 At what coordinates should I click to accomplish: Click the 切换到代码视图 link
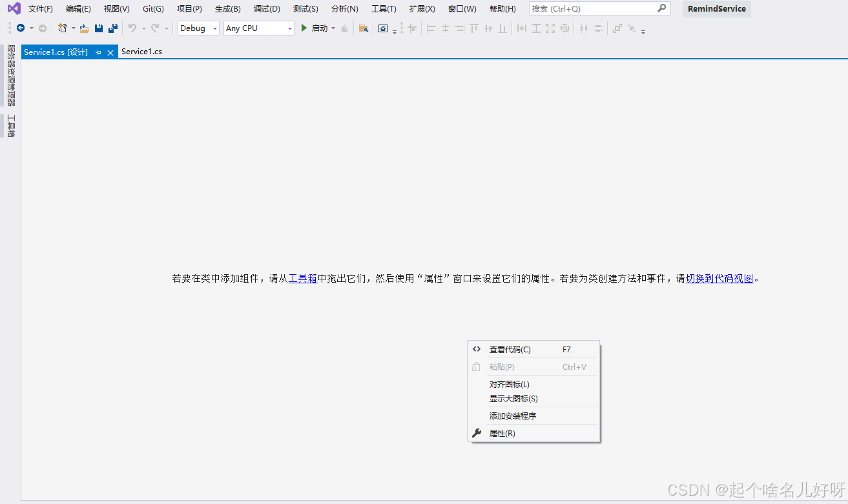[719, 279]
